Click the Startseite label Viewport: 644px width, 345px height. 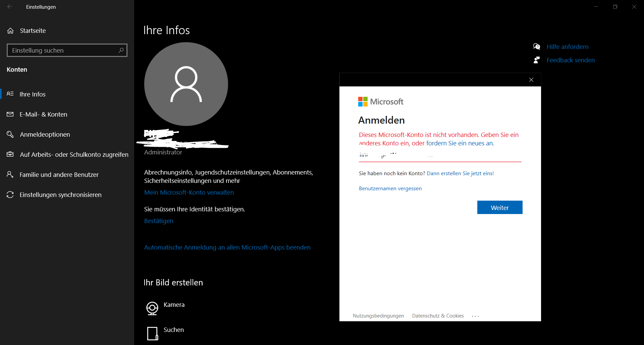pos(33,31)
